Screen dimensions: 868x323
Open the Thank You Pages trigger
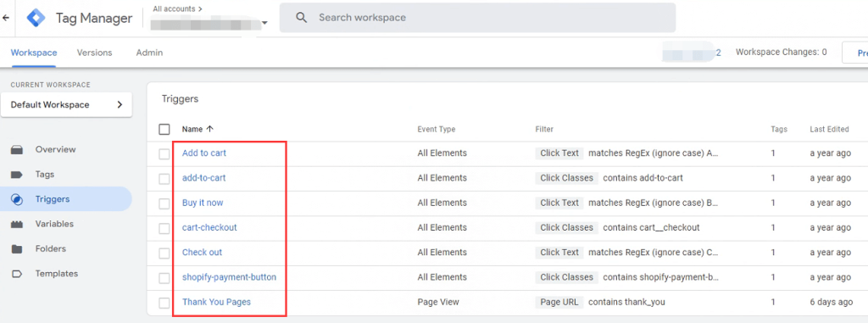[216, 302]
